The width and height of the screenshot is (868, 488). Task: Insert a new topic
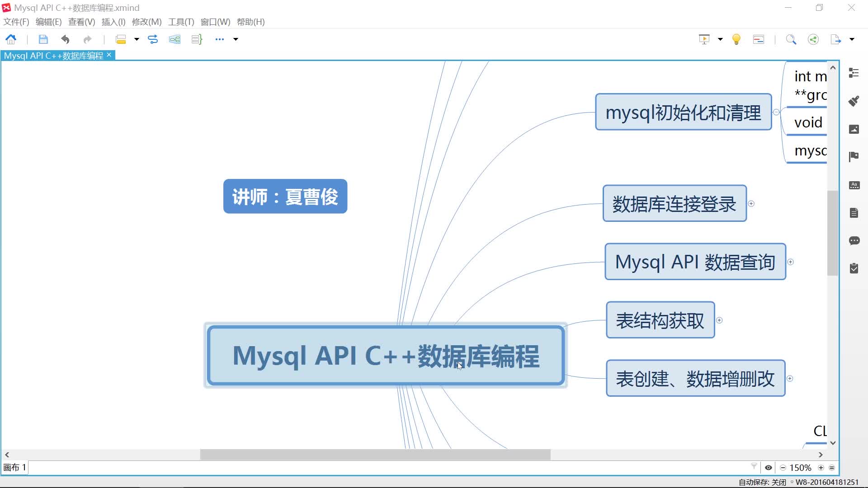(121, 39)
